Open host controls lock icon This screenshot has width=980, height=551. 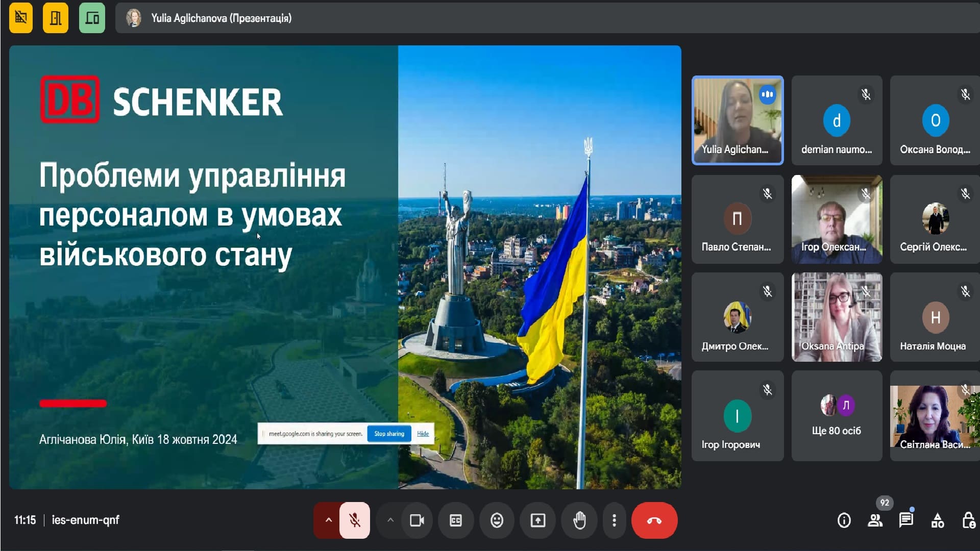click(x=968, y=520)
